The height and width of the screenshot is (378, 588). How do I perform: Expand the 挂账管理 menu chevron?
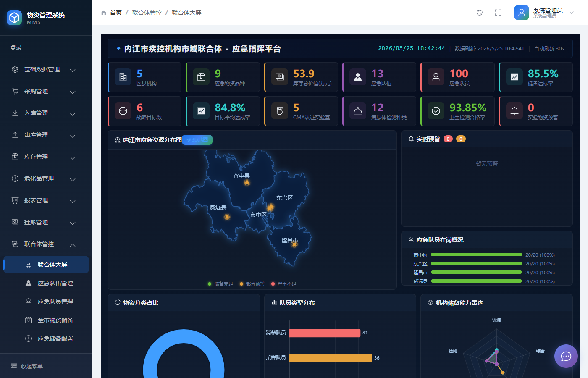73,223
